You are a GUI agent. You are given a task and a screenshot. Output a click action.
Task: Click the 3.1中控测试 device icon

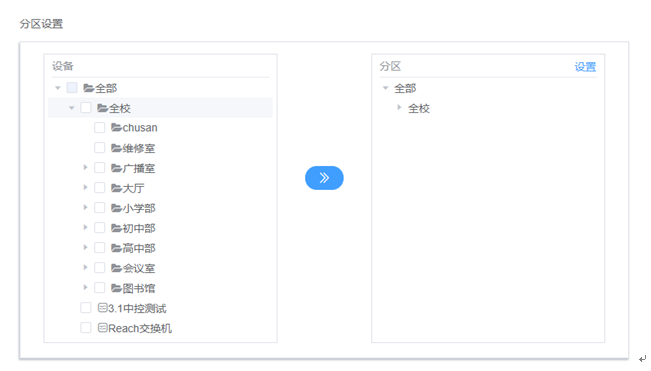click(x=103, y=308)
